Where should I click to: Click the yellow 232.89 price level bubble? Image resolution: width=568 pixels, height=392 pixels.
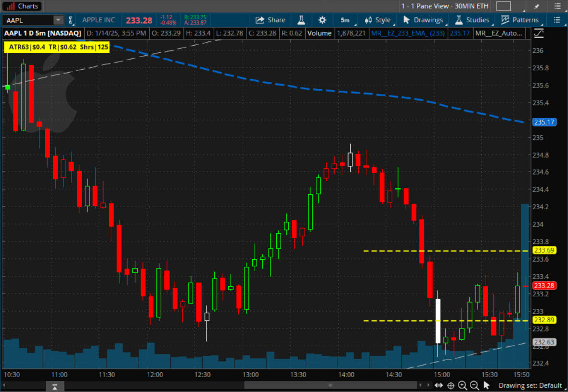(x=544, y=320)
